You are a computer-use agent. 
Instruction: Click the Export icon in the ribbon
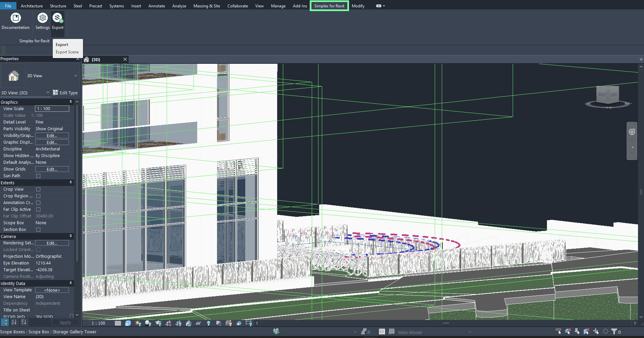tap(57, 18)
